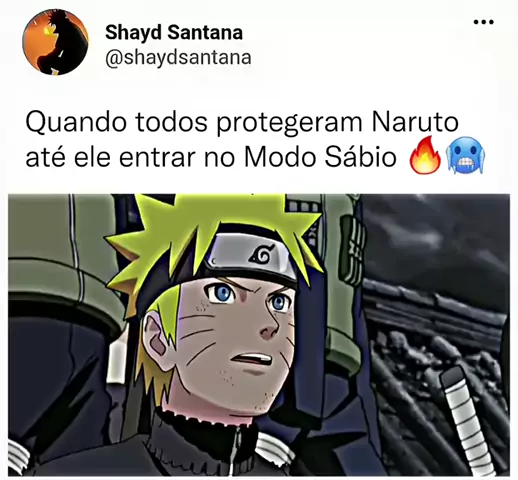Select the words Modo Sábio in the tweet
This screenshot has width=518, height=480.
point(320,157)
